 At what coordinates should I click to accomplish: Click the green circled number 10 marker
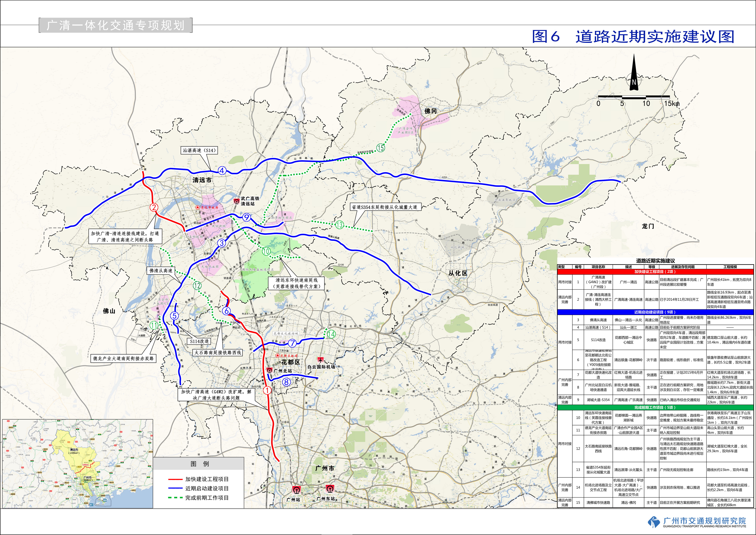click(x=266, y=251)
